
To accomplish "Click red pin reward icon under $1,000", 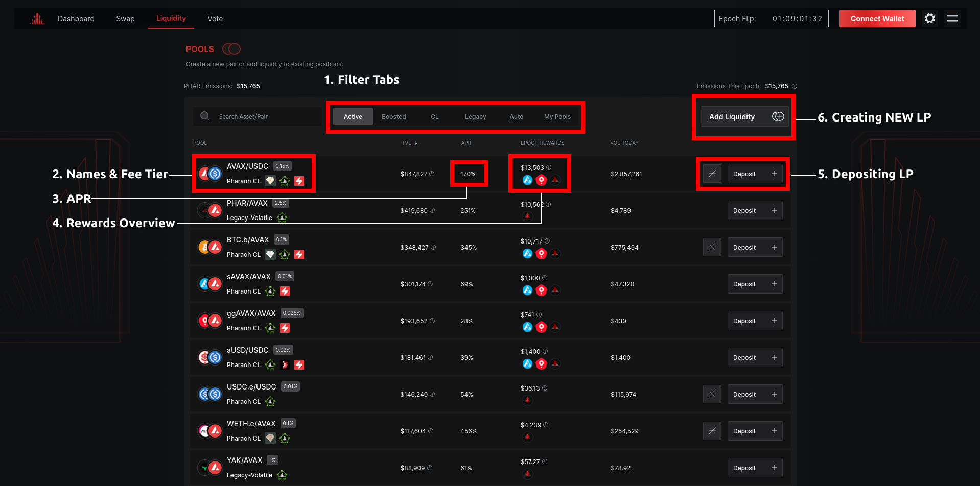I will tap(541, 290).
